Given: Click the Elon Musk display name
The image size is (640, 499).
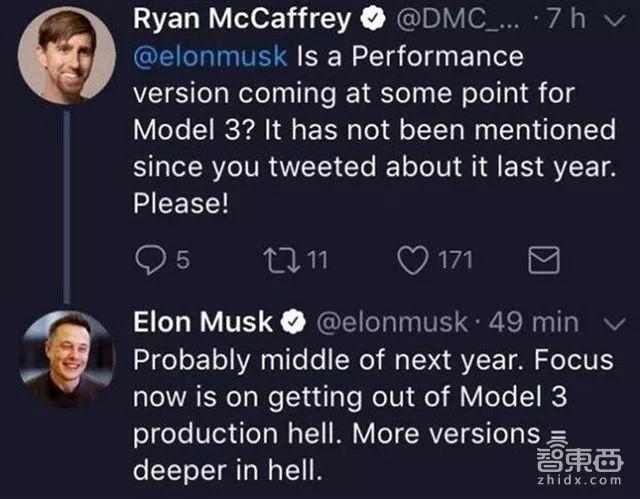Looking at the screenshot, I should click(203, 322).
